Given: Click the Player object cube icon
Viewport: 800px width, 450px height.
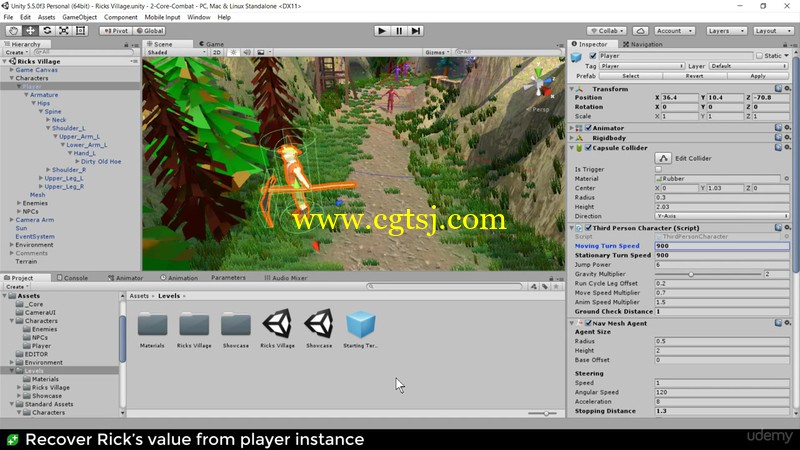Looking at the screenshot, I should click(x=576, y=57).
